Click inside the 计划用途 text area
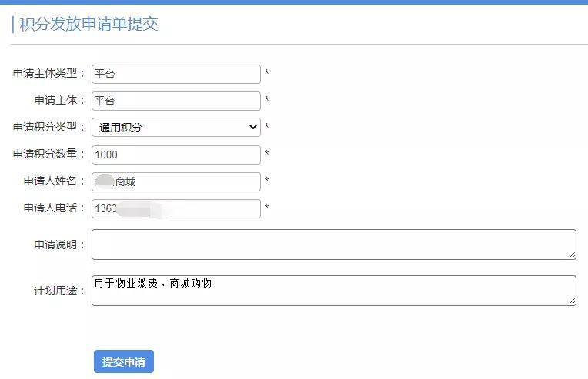Viewport: 588px width, 379px height. coord(332,291)
